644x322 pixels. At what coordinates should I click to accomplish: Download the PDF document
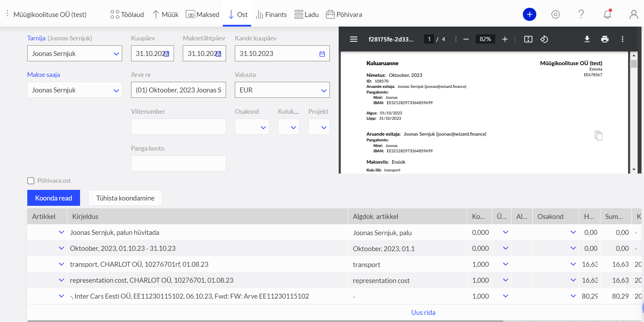pyautogui.click(x=587, y=39)
